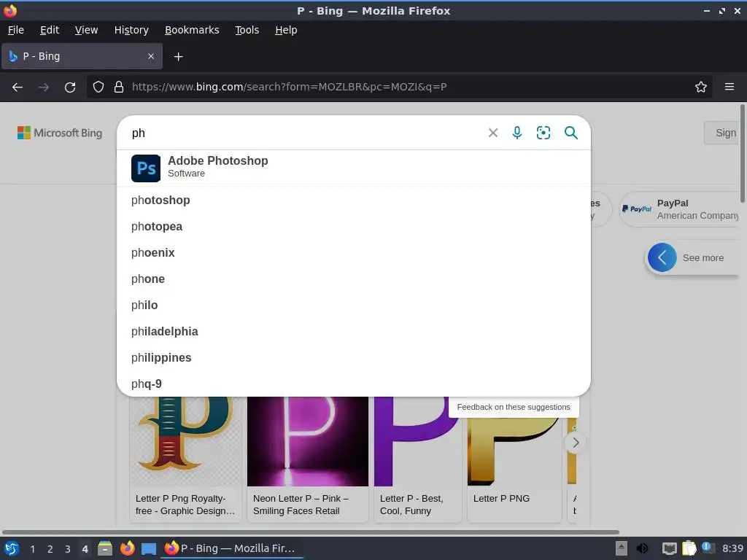Close the P - Bing tab
Image resolution: width=747 pixels, height=560 pixels.
pos(151,56)
